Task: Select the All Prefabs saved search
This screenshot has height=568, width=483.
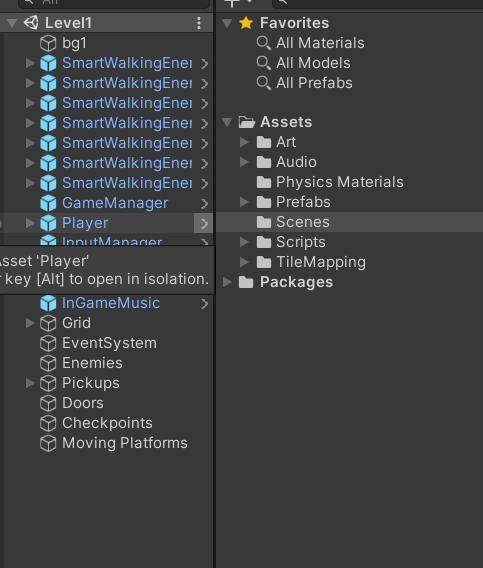Action: point(314,83)
